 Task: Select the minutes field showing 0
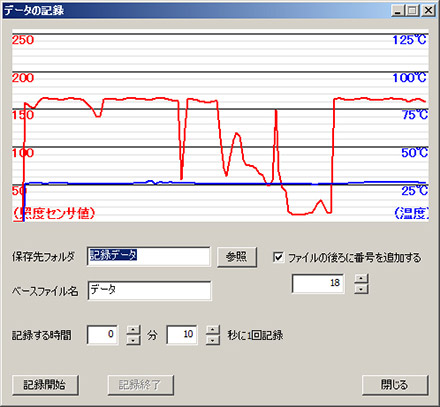coord(102,335)
